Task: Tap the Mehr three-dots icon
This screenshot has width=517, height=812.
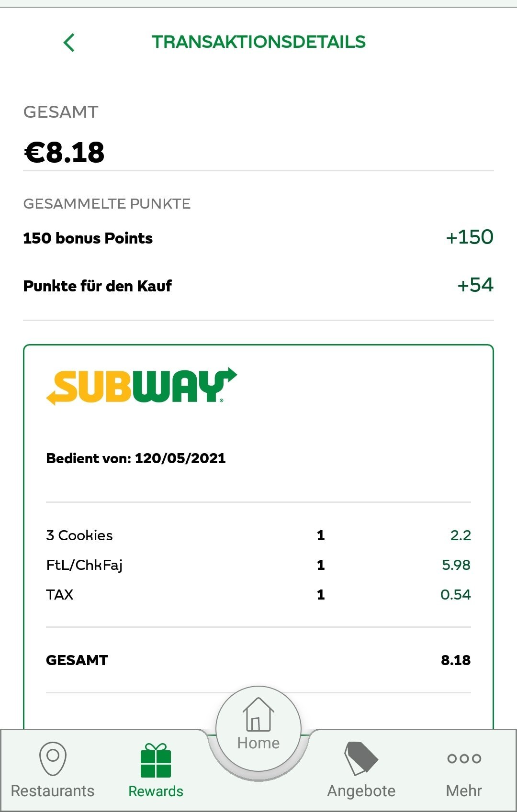Action: tap(464, 758)
